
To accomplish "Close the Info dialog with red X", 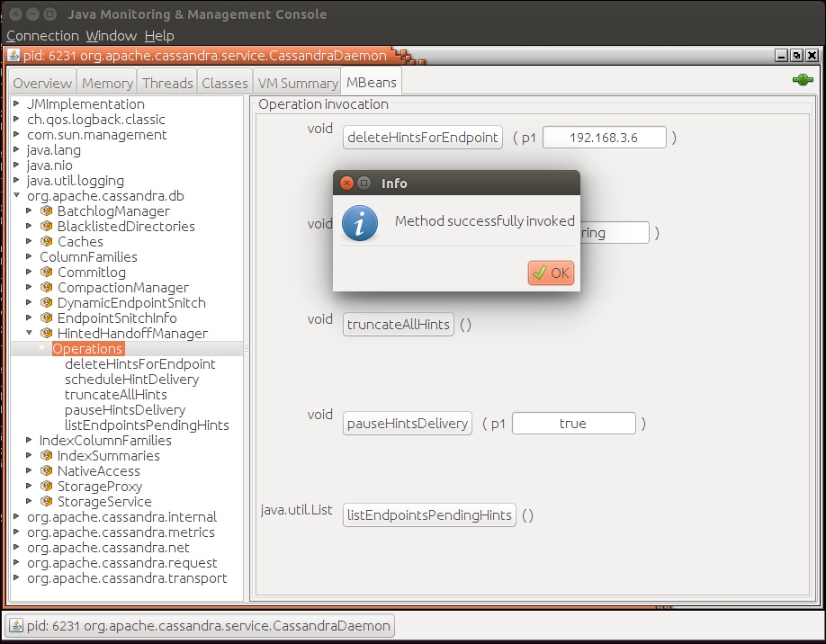I will pos(346,183).
